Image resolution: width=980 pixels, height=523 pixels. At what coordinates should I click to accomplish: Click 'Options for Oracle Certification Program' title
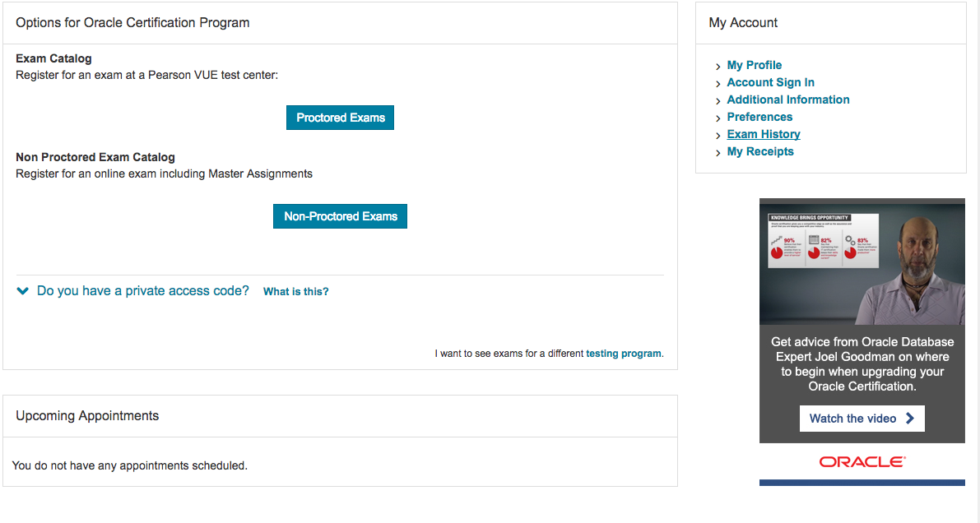tap(132, 22)
